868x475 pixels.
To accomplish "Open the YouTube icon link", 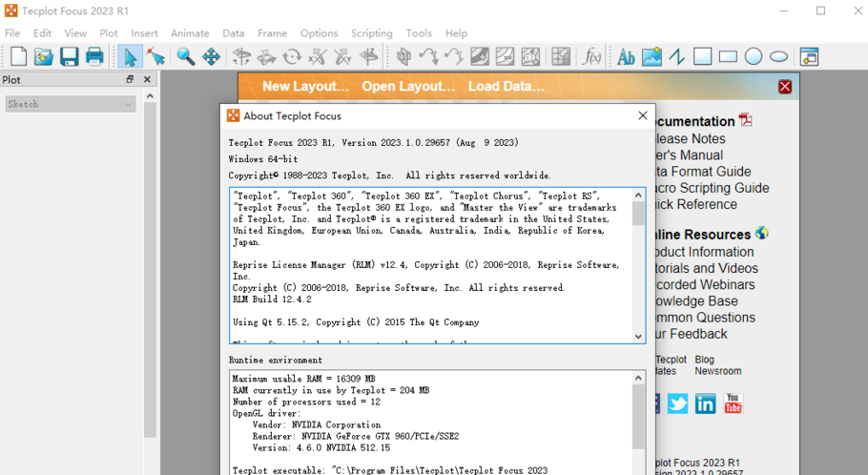I will [x=733, y=404].
